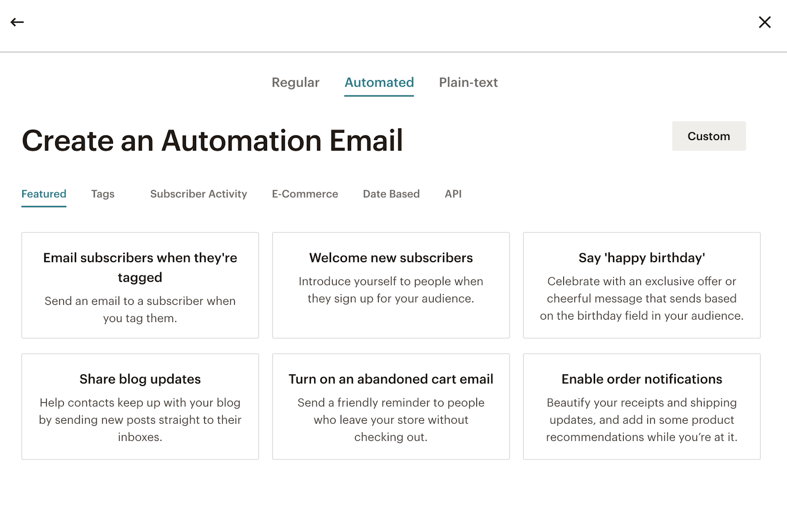Open the Tags category tab
The height and width of the screenshot is (532, 787).
[103, 194]
